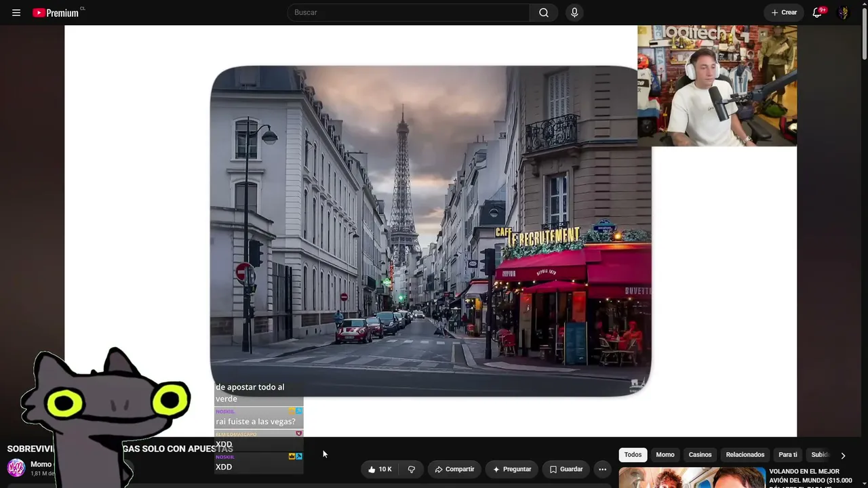Open video titled VOLANDO EN EL MEJOR AVIÓN
The width and height of the screenshot is (868, 488).
tap(810, 476)
